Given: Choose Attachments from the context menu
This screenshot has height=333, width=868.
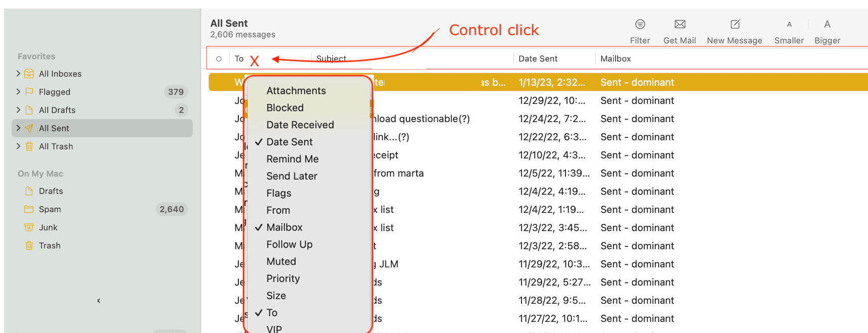Looking at the screenshot, I should point(296,90).
